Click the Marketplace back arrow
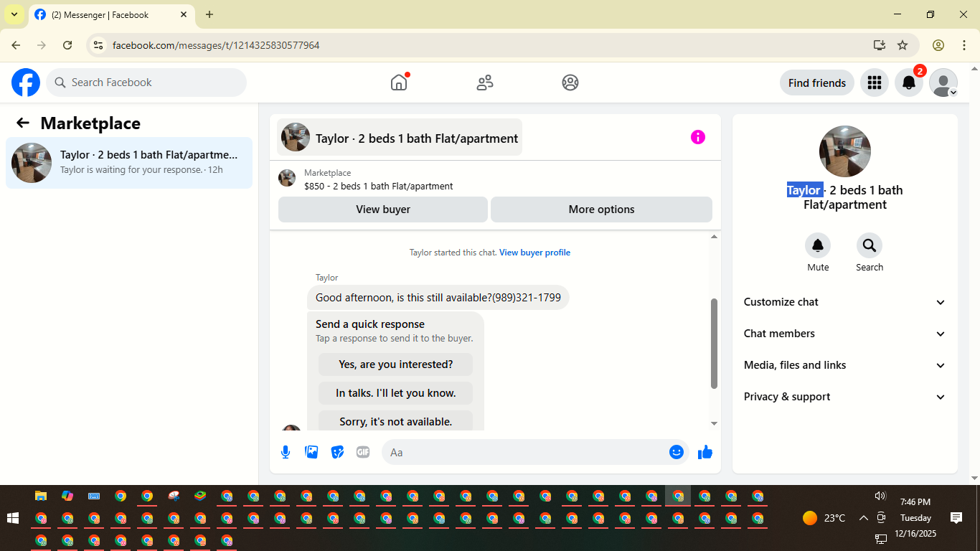 coord(23,123)
